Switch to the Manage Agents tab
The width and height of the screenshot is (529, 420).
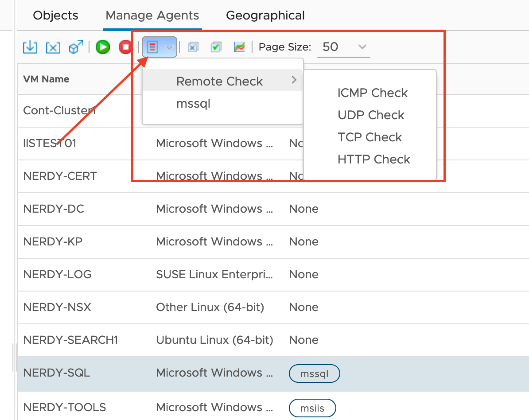(152, 16)
